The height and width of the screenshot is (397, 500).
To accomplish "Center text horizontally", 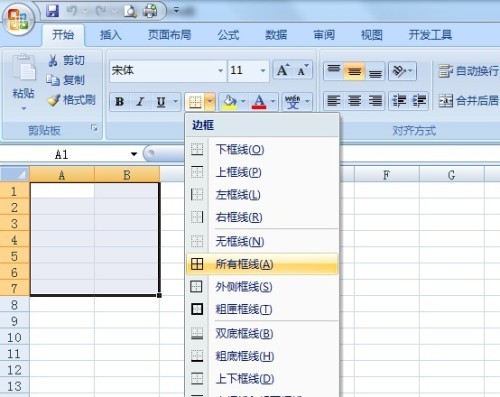I will coord(354,101).
